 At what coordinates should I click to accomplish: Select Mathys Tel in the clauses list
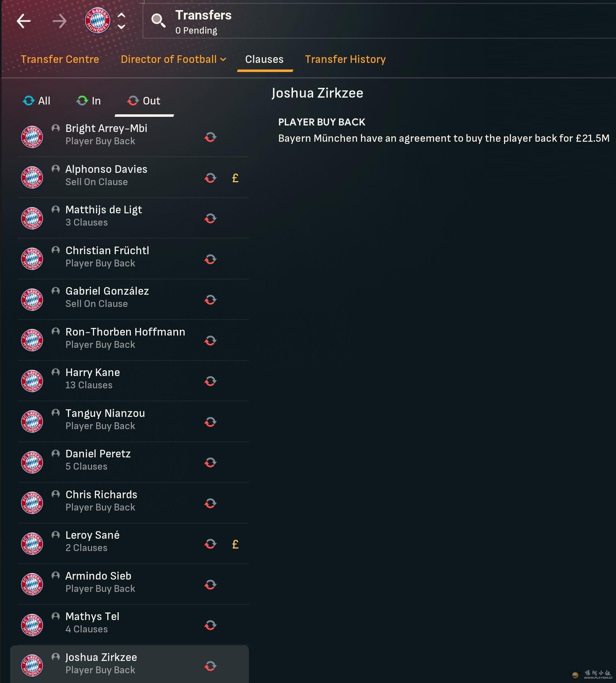[133, 625]
